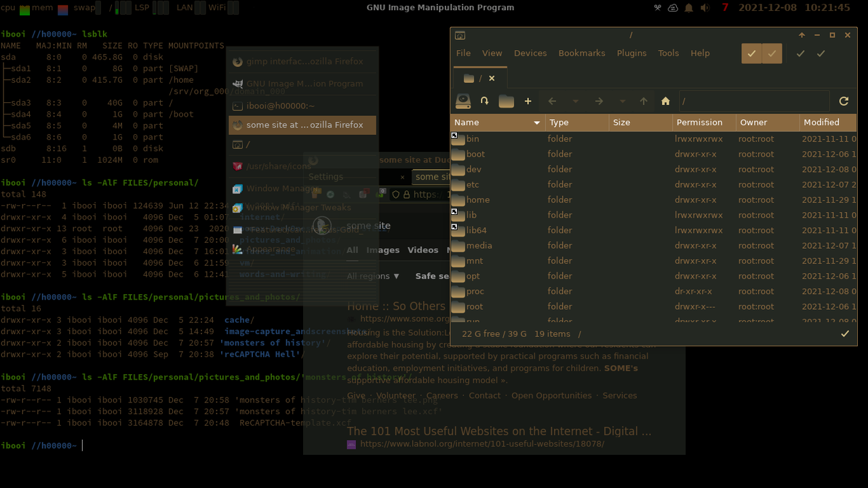Sort by Modified column header

(828, 123)
